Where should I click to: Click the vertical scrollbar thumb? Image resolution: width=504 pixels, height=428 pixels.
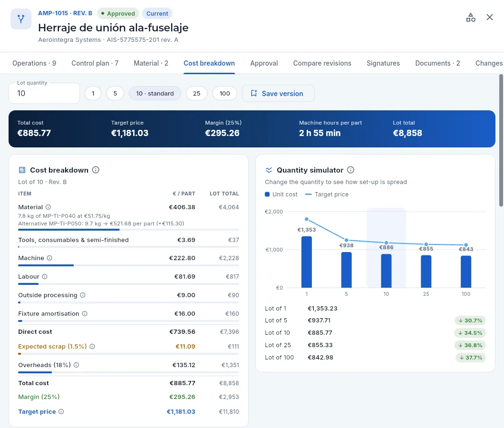(x=501, y=140)
